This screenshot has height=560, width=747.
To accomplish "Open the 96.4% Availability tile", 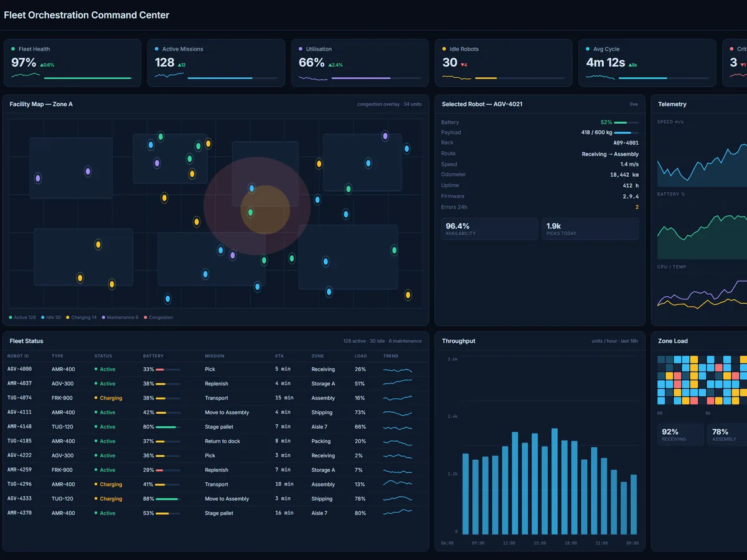I will tap(490, 228).
